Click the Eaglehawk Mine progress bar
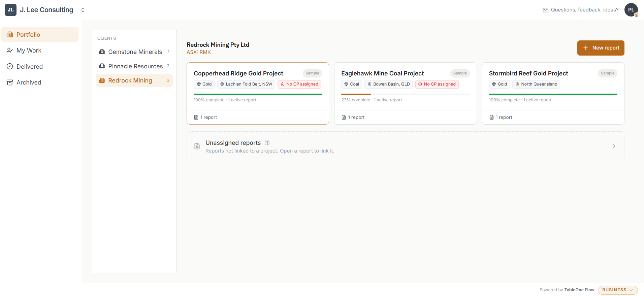The width and height of the screenshot is (644, 296). (x=405, y=94)
